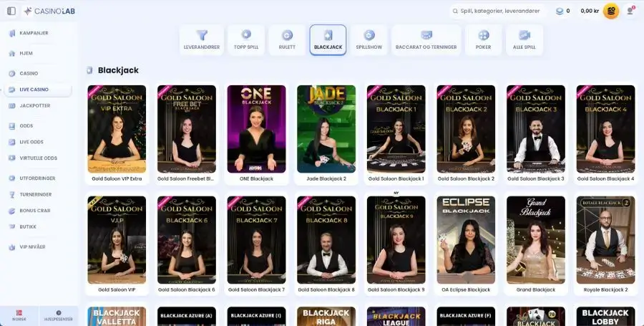Click the 0,00 kr balance
This screenshot has width=644, height=326.
590,11
